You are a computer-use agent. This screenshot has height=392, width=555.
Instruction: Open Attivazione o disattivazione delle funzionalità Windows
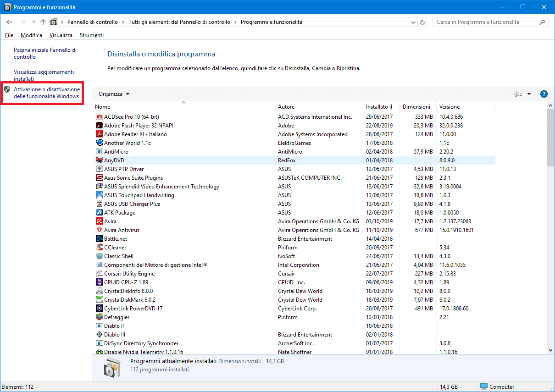(x=46, y=93)
